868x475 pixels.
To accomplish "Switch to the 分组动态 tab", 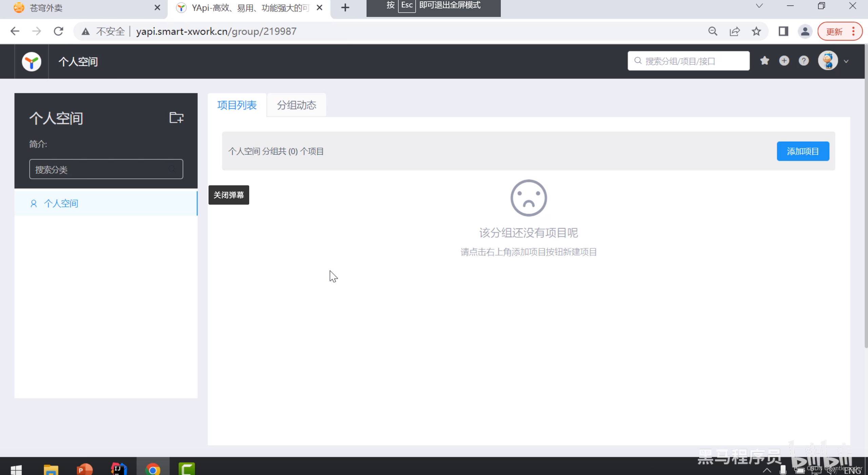I will pos(296,105).
